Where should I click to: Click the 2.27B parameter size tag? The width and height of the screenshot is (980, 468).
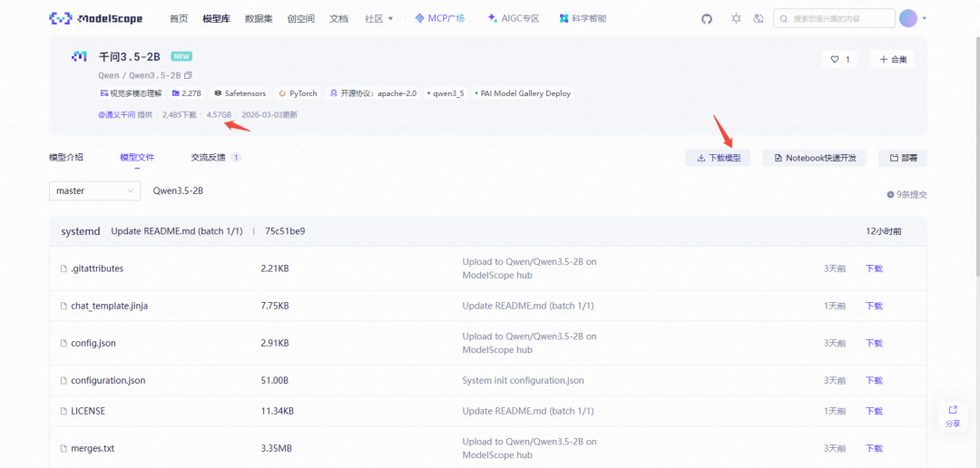point(187,93)
